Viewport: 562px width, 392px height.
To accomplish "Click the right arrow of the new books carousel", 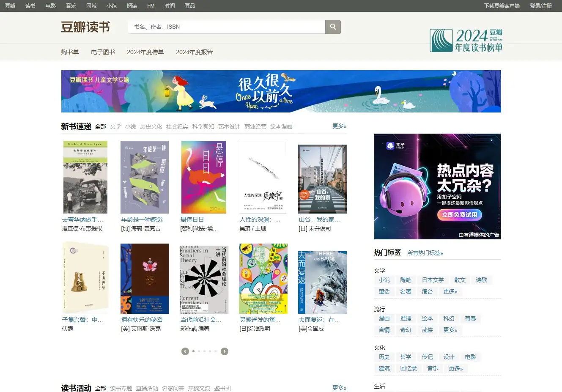I will 225,351.
